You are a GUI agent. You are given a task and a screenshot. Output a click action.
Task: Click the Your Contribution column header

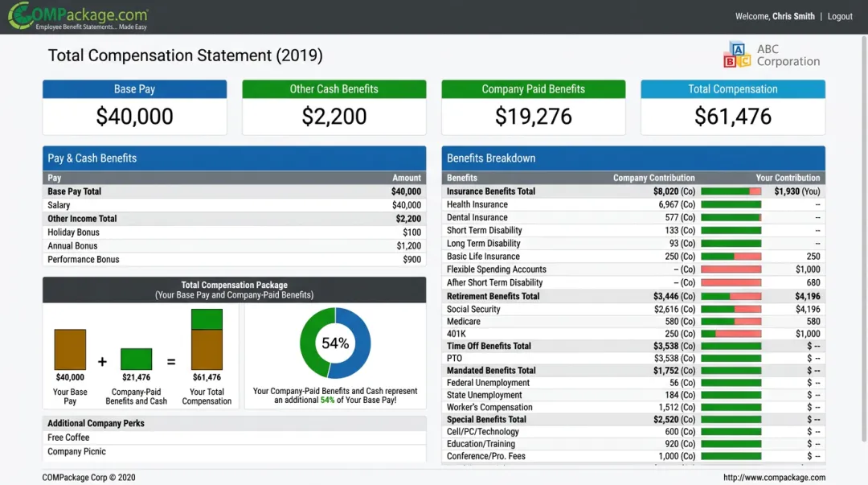pos(788,178)
